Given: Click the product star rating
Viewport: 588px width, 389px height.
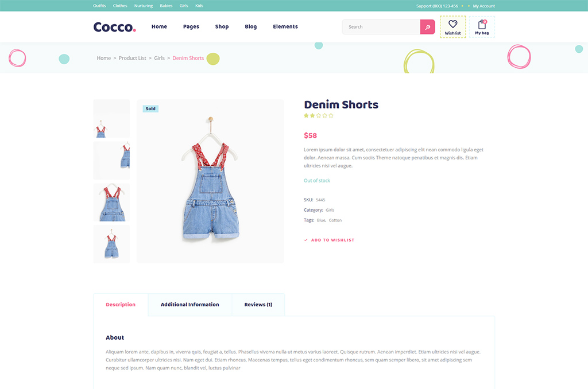Looking at the screenshot, I should click(318, 115).
